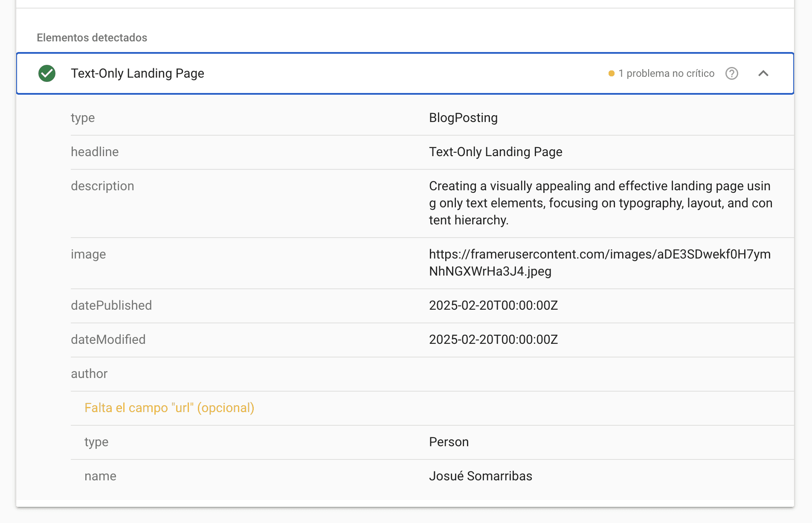Click the Text-Only Landing Page item title
Image resolution: width=812 pixels, height=523 pixels.
click(137, 73)
